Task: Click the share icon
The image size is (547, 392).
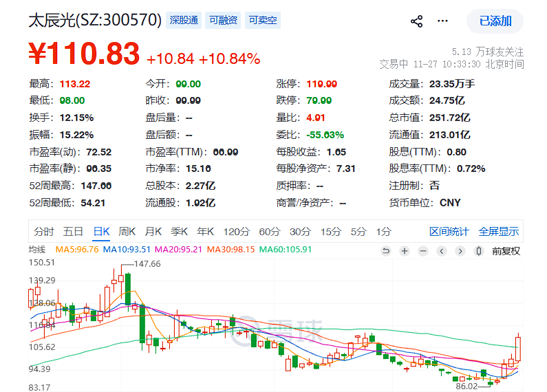Action: click(416, 21)
